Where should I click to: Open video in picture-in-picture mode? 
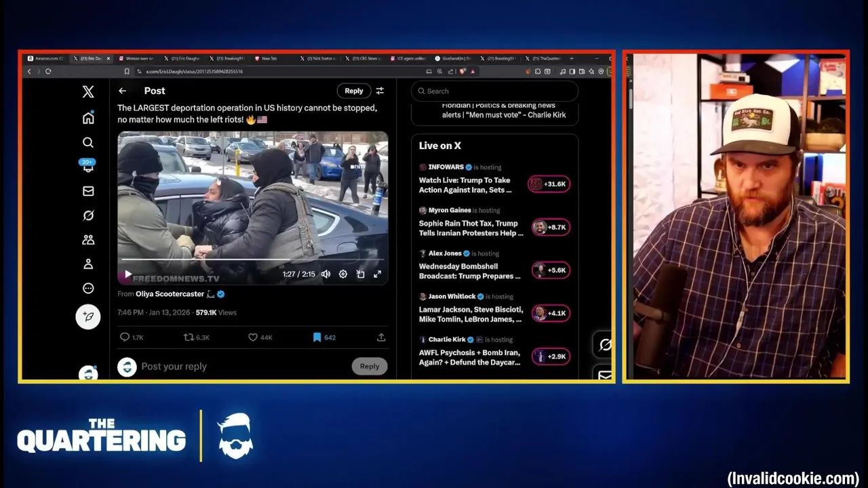tap(360, 274)
